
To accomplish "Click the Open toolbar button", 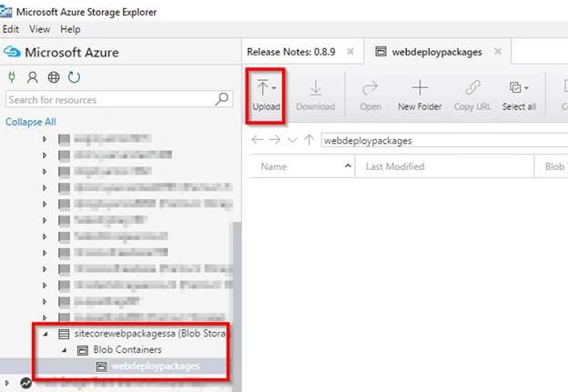I will (370, 95).
